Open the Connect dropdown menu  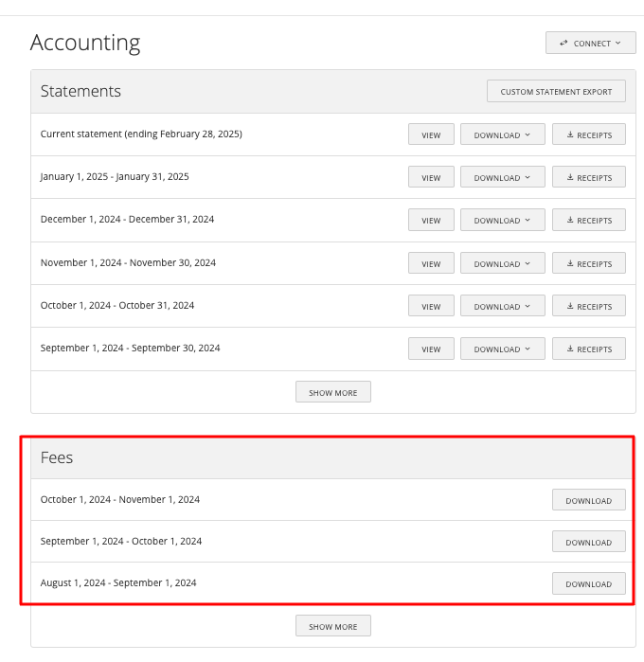pyautogui.click(x=589, y=43)
